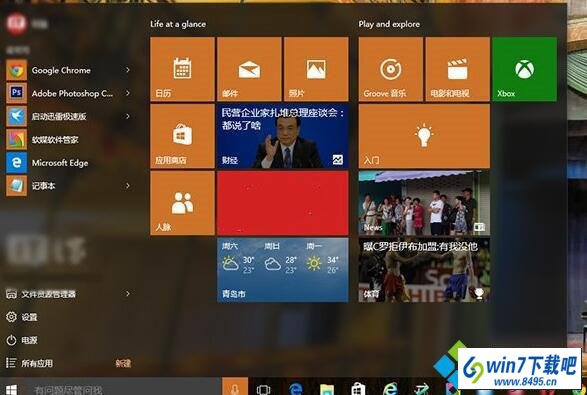Open the 人脉 people tile
This screenshot has height=395, width=587.
pyautogui.click(x=182, y=203)
